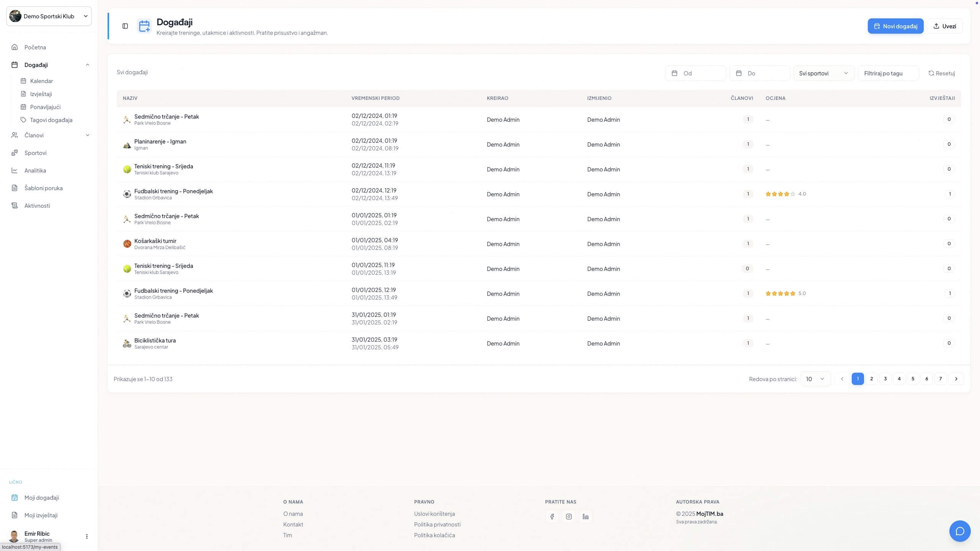Image resolution: width=980 pixels, height=551 pixels.
Task: Go to pagination page 3
Action: [x=885, y=379]
